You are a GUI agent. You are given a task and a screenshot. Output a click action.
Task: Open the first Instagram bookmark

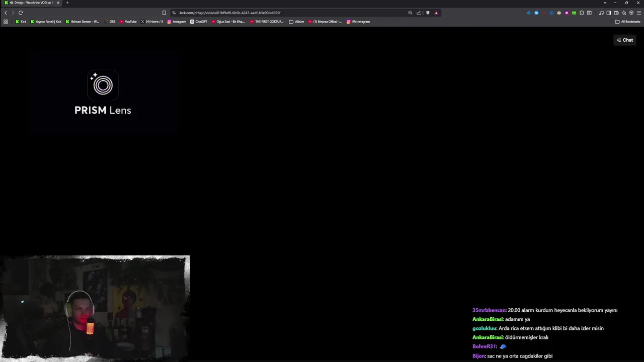tap(177, 22)
